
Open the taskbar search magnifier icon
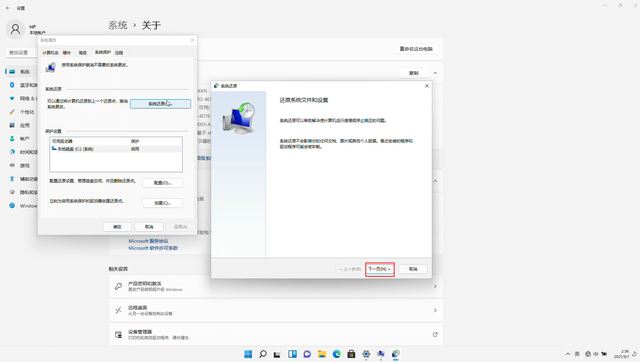pos(263,354)
